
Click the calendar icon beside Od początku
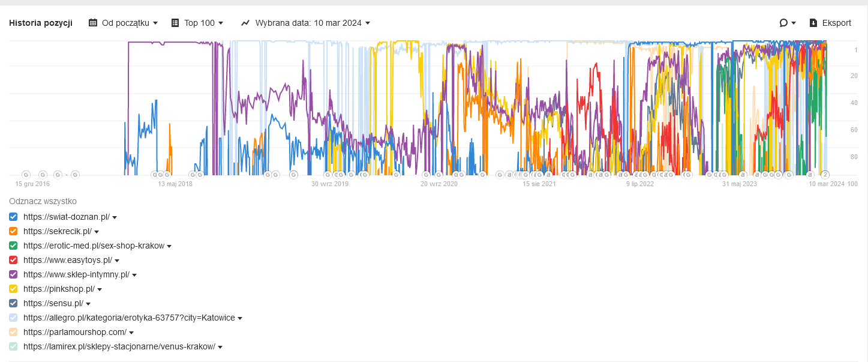93,23
